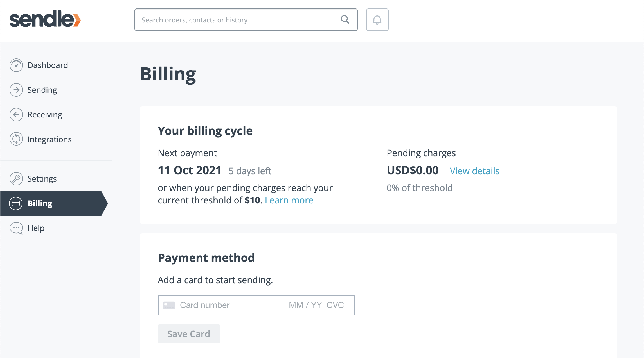Screen dimensions: 644x358
Task: Follow the Learn more link
Action: [289, 200]
